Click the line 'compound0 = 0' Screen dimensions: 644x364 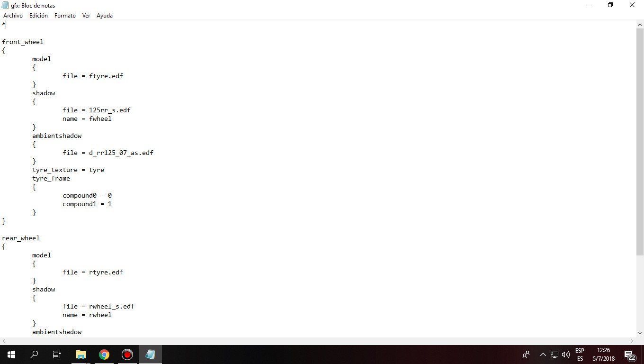[x=87, y=195]
